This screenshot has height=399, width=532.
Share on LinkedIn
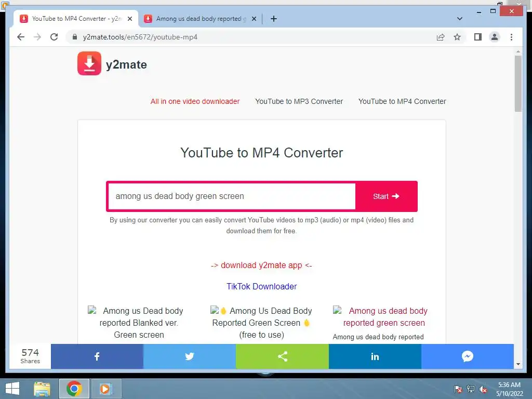[x=375, y=356]
